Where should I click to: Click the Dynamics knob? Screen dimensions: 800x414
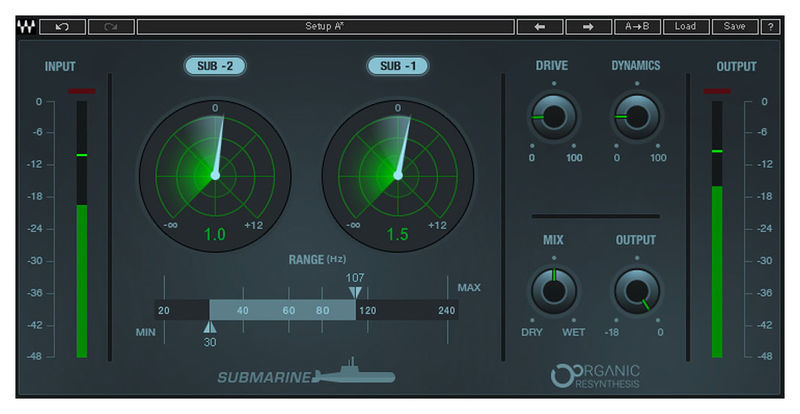point(637,117)
